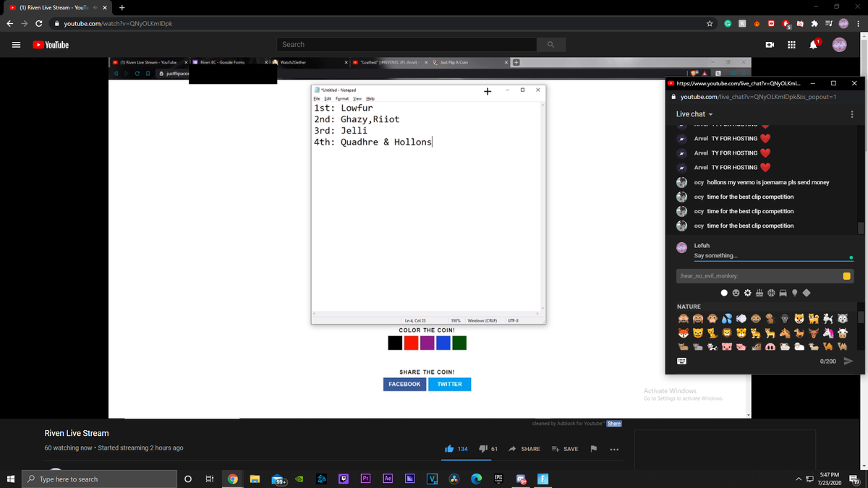The height and width of the screenshot is (488, 868).
Task: Toggle emoji keyboard in live chat
Action: [681, 360]
